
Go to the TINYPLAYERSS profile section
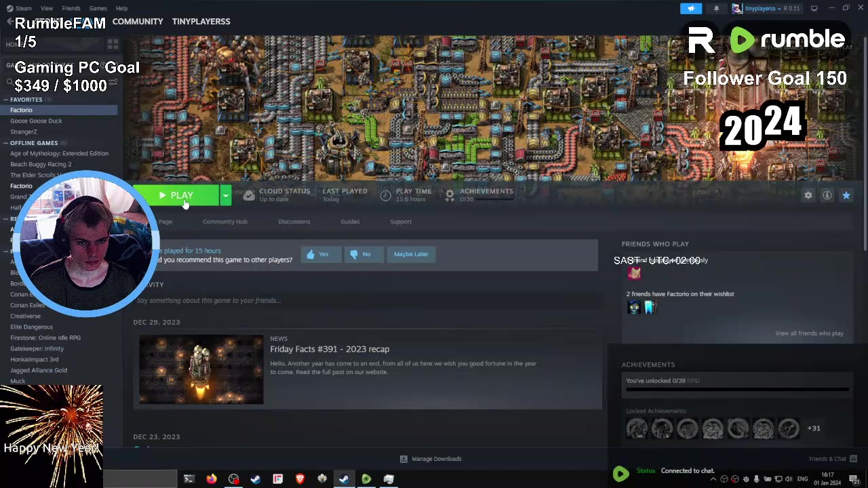tap(201, 21)
